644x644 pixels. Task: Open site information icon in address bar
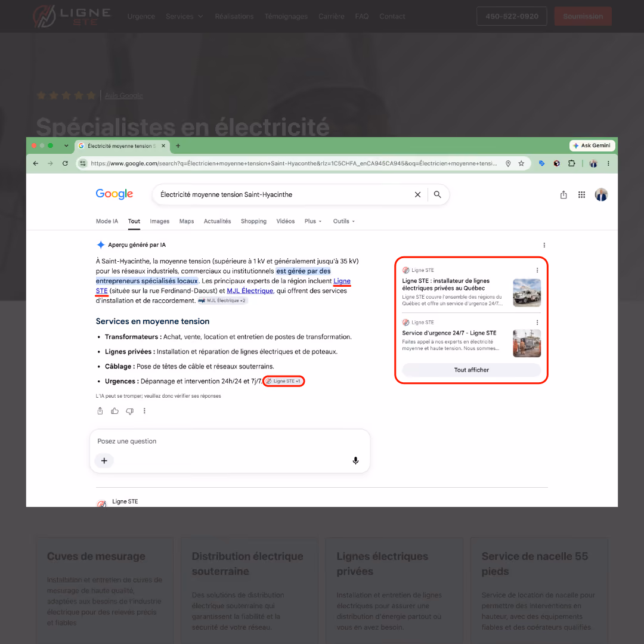point(83,163)
